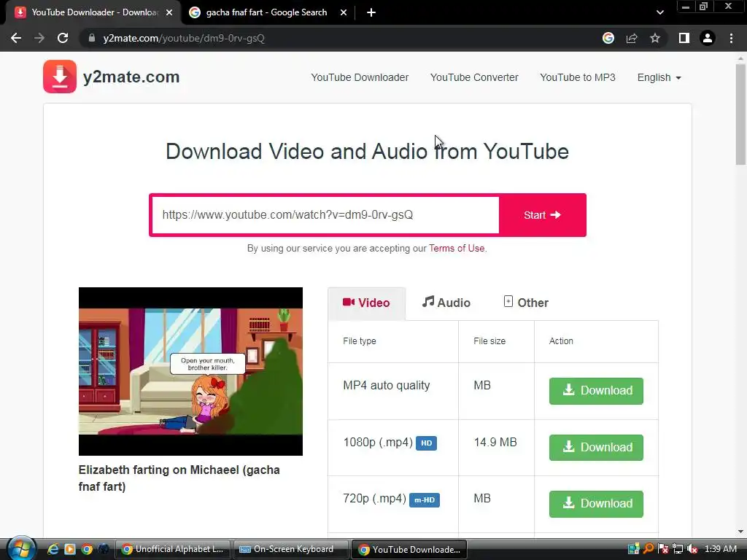Share this page via share icon

632,38
